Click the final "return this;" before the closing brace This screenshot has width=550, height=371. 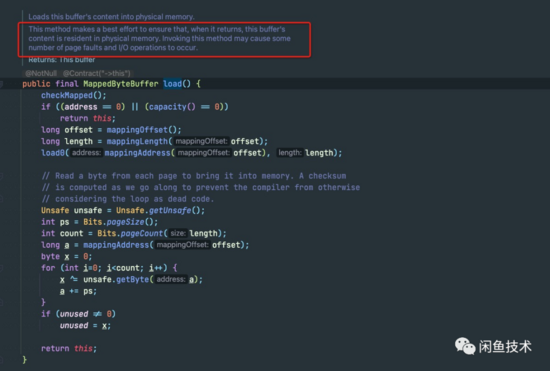pos(69,349)
